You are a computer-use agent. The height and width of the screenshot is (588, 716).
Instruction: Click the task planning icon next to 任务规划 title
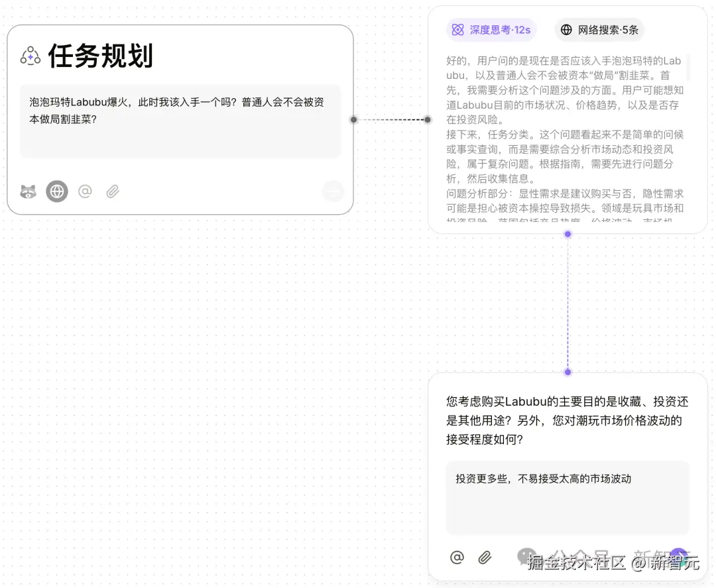pyautogui.click(x=30, y=56)
